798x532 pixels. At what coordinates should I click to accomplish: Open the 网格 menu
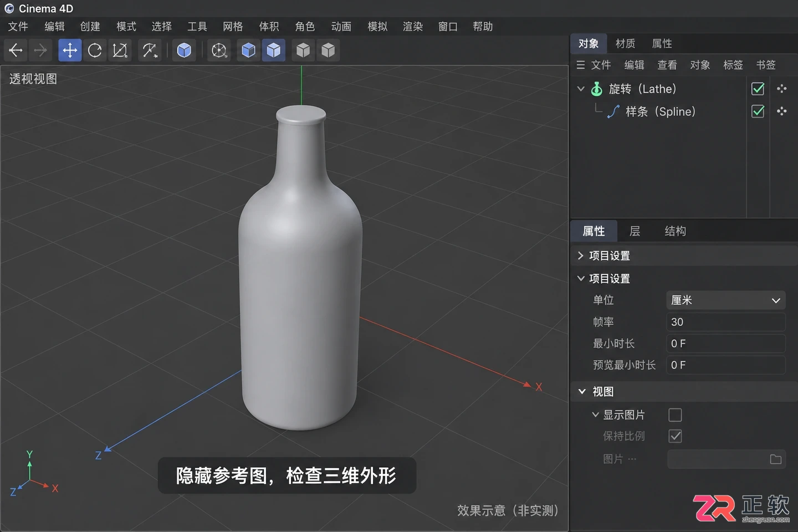pos(233,27)
